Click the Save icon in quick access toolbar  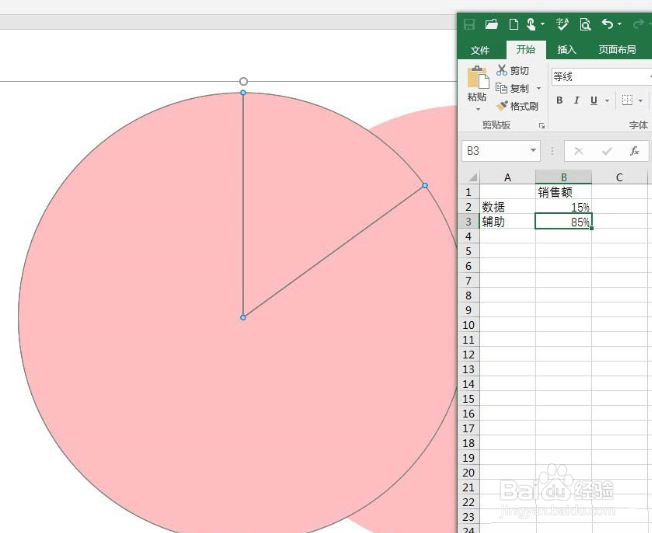469,25
